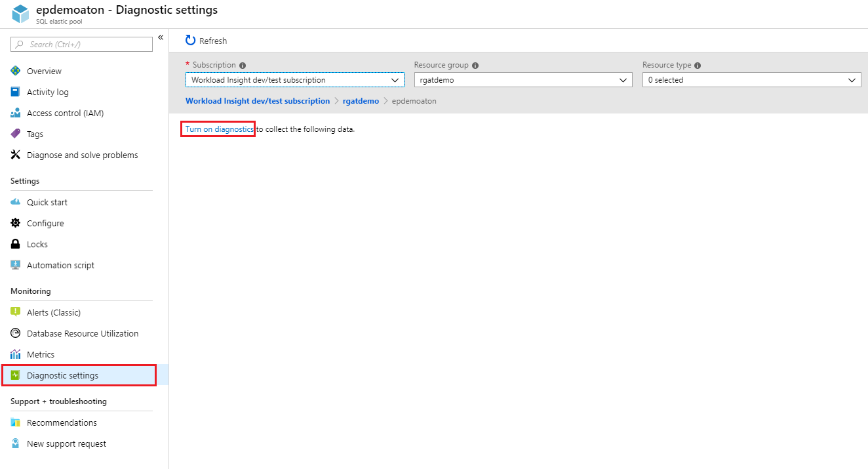Select Database Resource Utilization
Image resolution: width=868 pixels, height=469 pixels.
pos(83,333)
